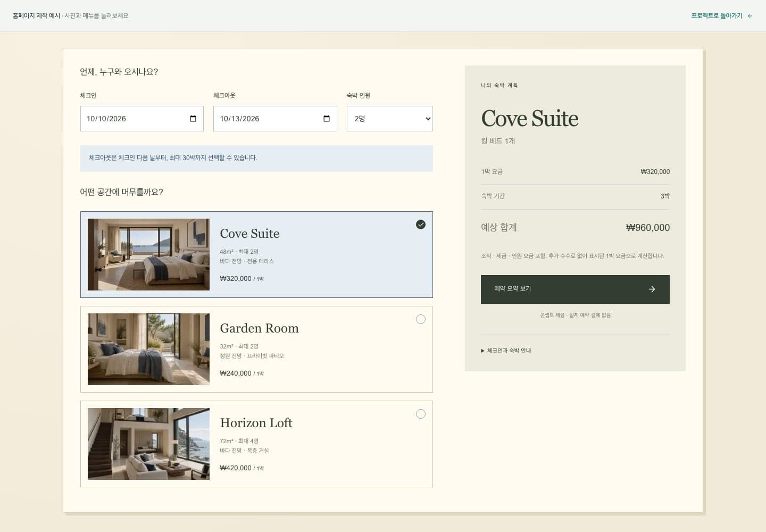Click the 킹 베드 1개 bed description
766x532 pixels.
(x=498, y=141)
